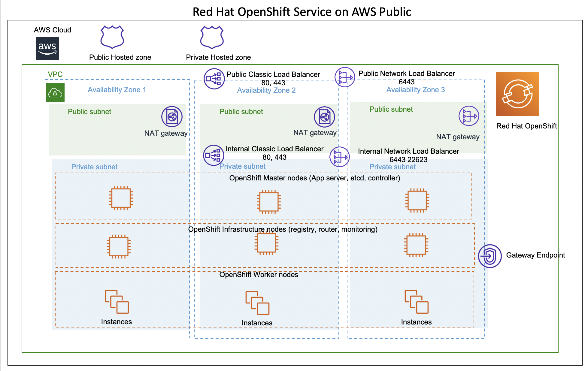Select the OpenShift Master nodes heading
The height and width of the screenshot is (371, 588).
315,178
